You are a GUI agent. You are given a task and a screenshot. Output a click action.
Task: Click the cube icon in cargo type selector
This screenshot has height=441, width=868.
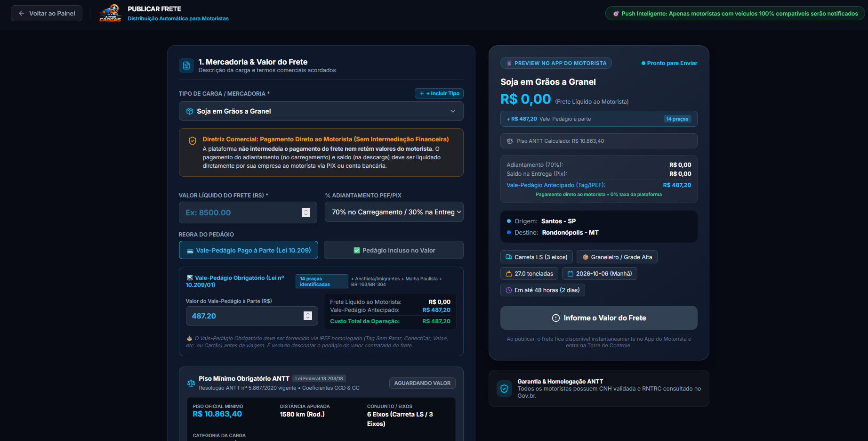[x=190, y=111]
